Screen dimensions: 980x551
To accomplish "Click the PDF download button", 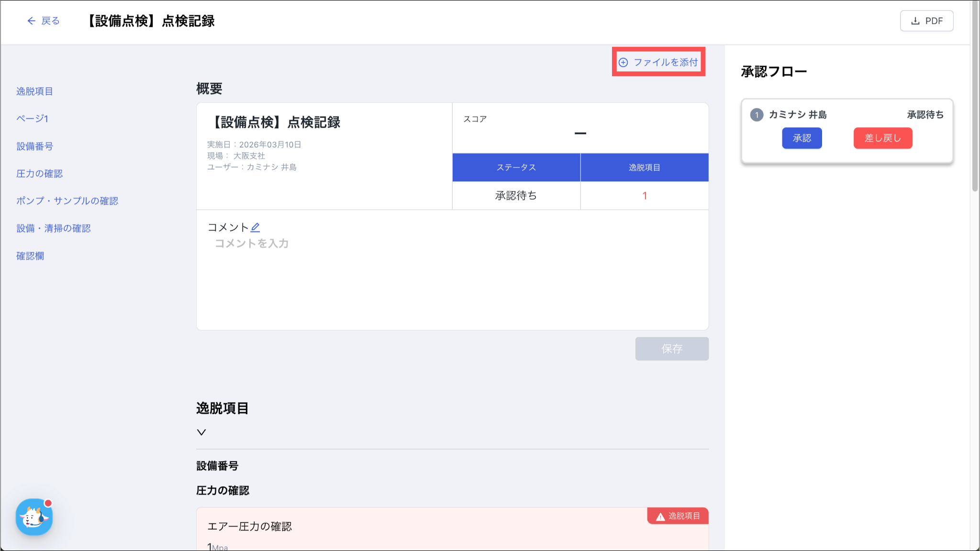I will click(x=926, y=21).
